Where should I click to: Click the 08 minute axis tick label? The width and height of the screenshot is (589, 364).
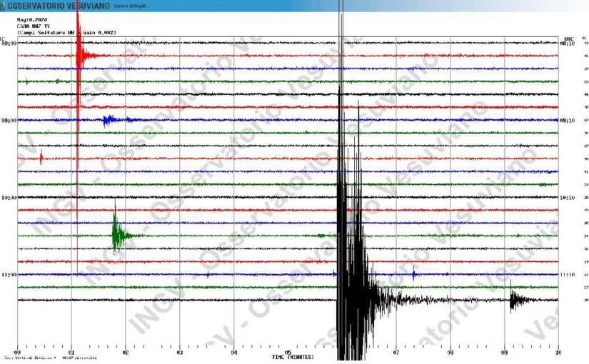coord(450,353)
